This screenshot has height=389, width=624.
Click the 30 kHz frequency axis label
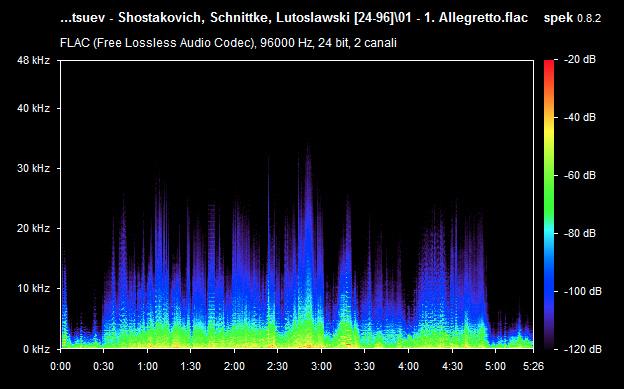click(33, 168)
